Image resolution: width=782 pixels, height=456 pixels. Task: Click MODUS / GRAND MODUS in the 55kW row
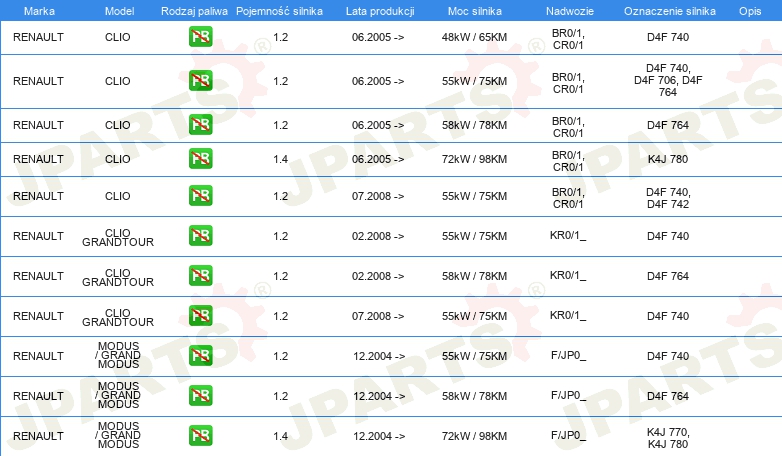click(x=118, y=355)
